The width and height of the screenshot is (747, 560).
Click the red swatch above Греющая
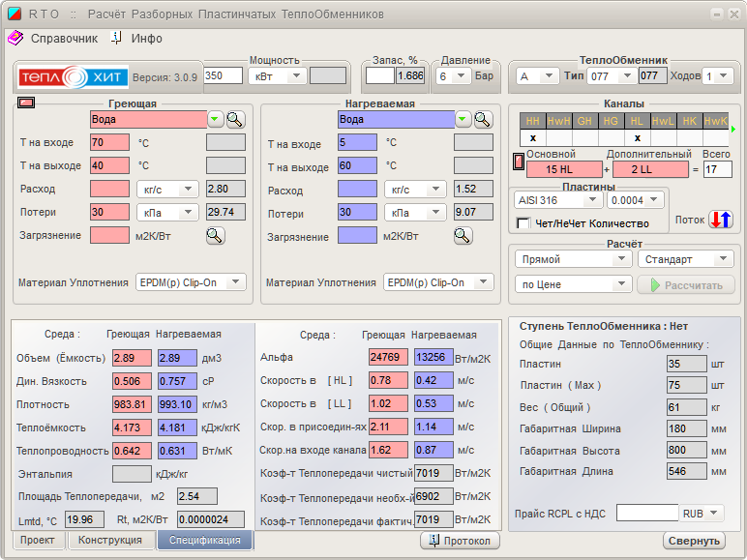click(26, 102)
